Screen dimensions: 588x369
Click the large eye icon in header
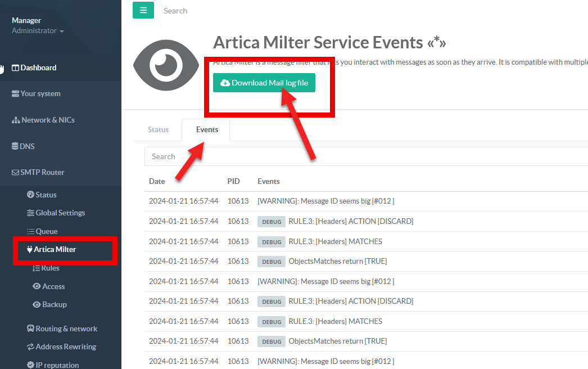pyautogui.click(x=166, y=65)
